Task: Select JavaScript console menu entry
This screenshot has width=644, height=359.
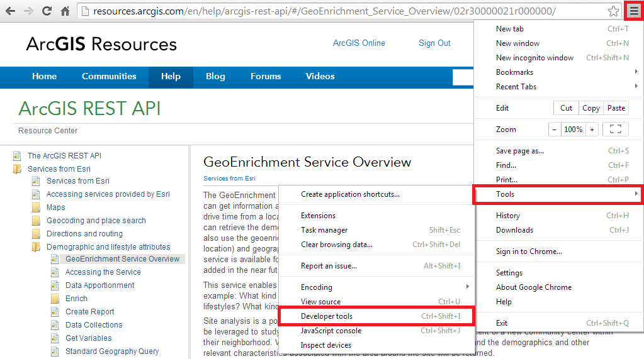Action: (x=376, y=331)
